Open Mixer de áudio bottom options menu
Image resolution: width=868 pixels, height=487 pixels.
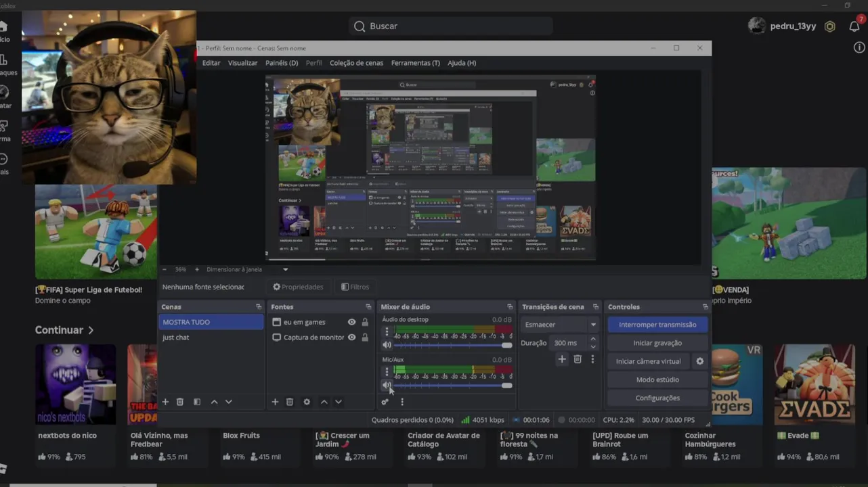coord(402,402)
